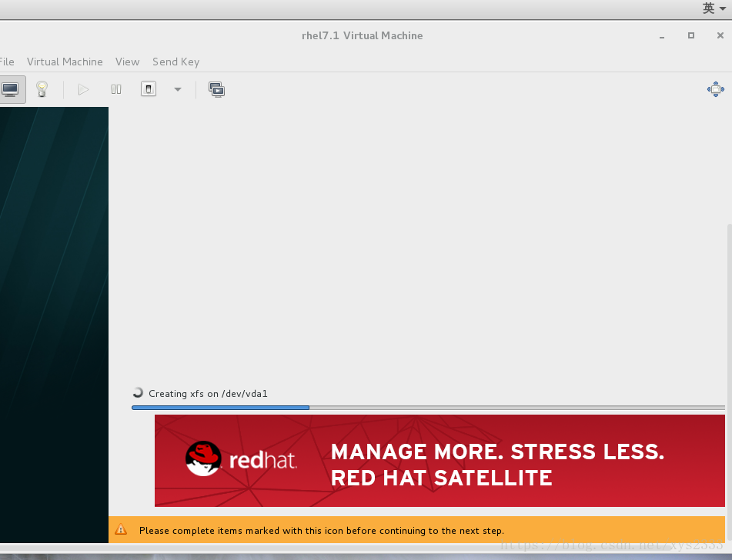
Task: Click the Red Hat Satellite banner
Action: 440,461
